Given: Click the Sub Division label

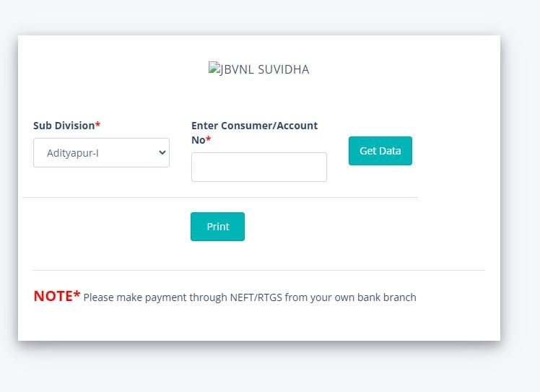Looking at the screenshot, I should click(x=64, y=126).
